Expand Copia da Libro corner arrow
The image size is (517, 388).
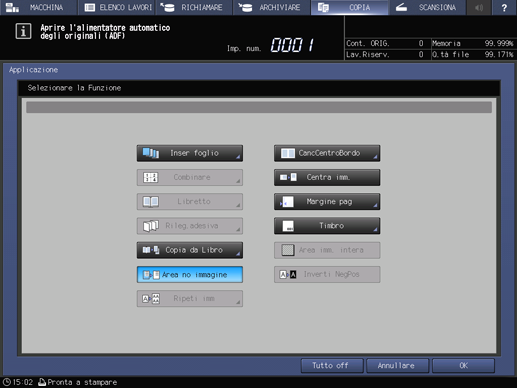coord(238,254)
